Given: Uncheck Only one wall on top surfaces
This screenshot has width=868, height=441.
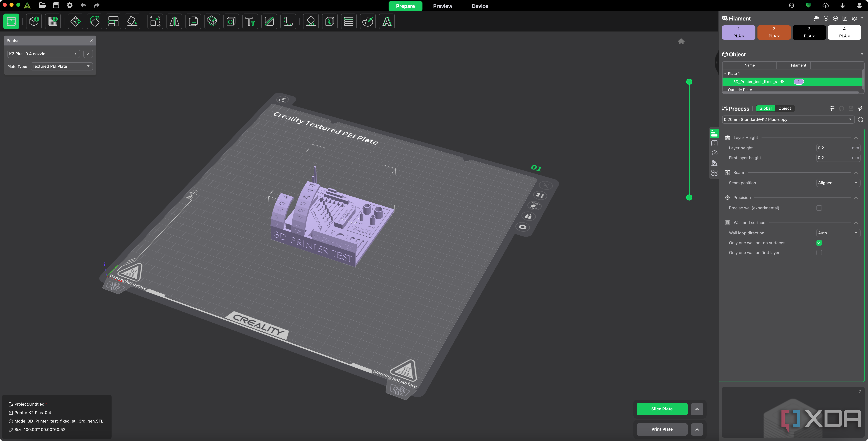Looking at the screenshot, I should coord(819,243).
